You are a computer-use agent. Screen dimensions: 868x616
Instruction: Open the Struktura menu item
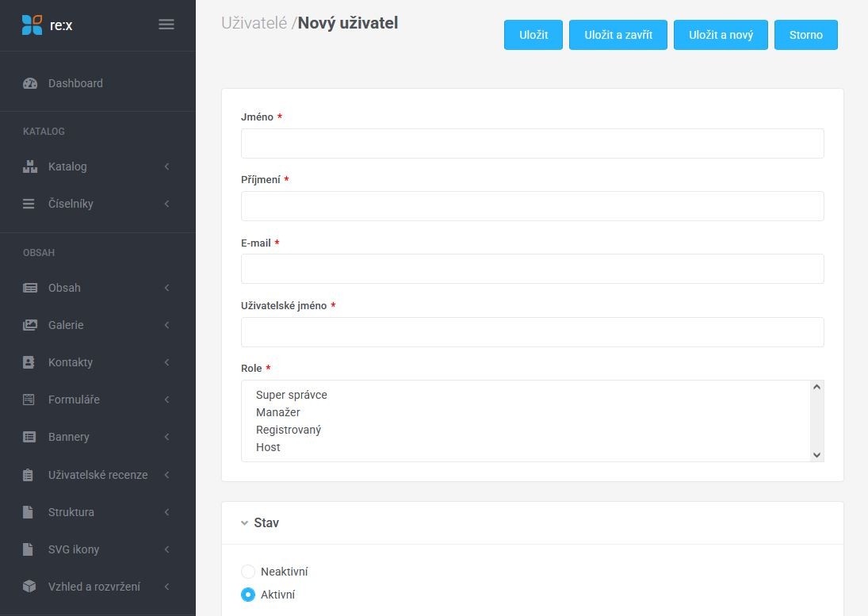tap(71, 512)
